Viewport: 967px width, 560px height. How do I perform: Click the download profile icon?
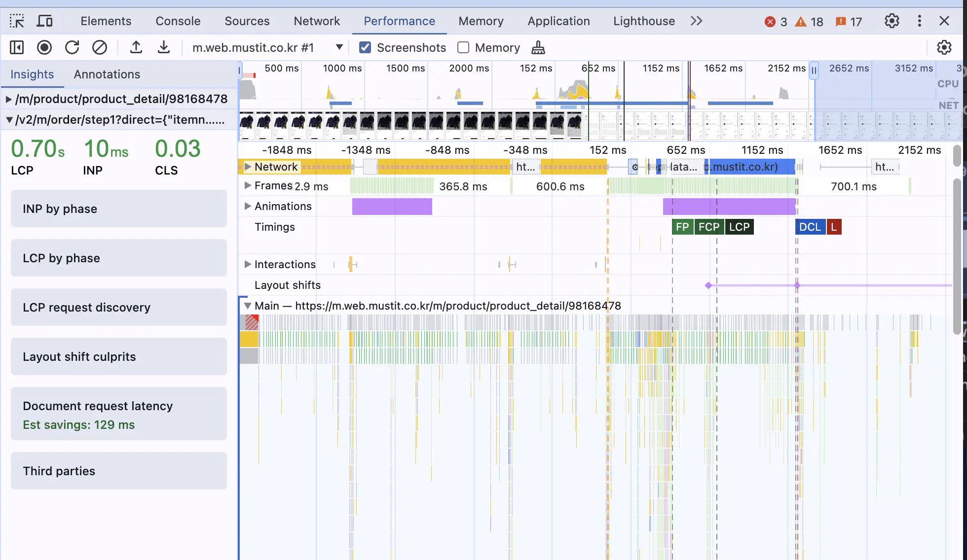[164, 47]
